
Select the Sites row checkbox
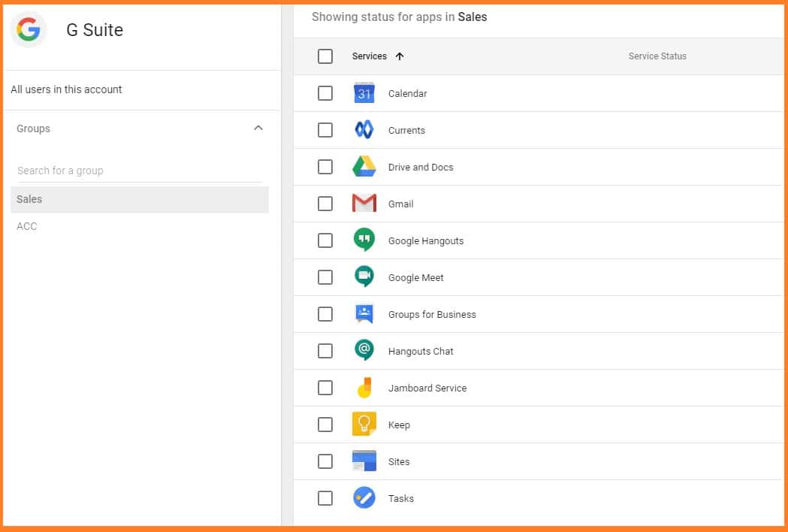[x=325, y=461]
